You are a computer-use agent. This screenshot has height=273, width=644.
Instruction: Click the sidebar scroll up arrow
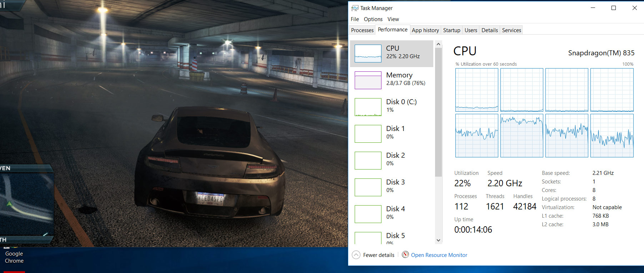point(438,44)
